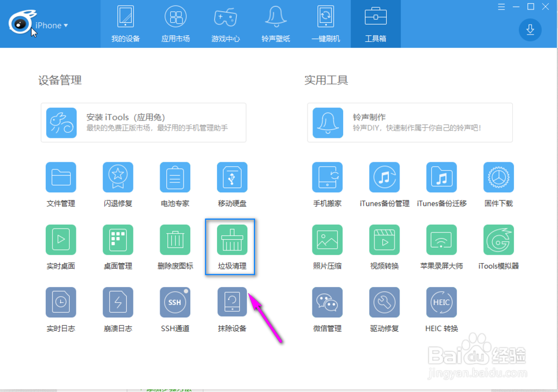Open the 固件下载 firmware download tool

(498, 177)
